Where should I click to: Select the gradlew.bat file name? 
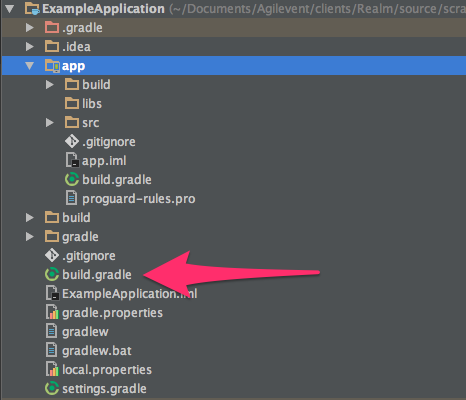pos(97,351)
